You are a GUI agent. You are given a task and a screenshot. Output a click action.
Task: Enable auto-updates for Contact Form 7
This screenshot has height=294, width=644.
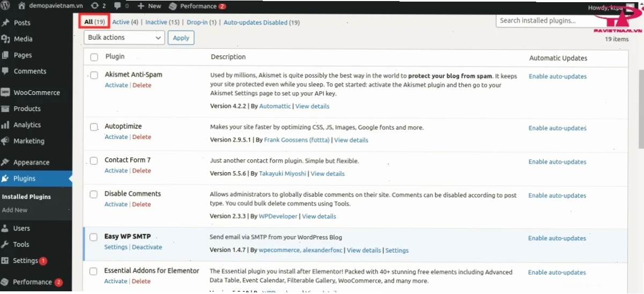pos(558,162)
